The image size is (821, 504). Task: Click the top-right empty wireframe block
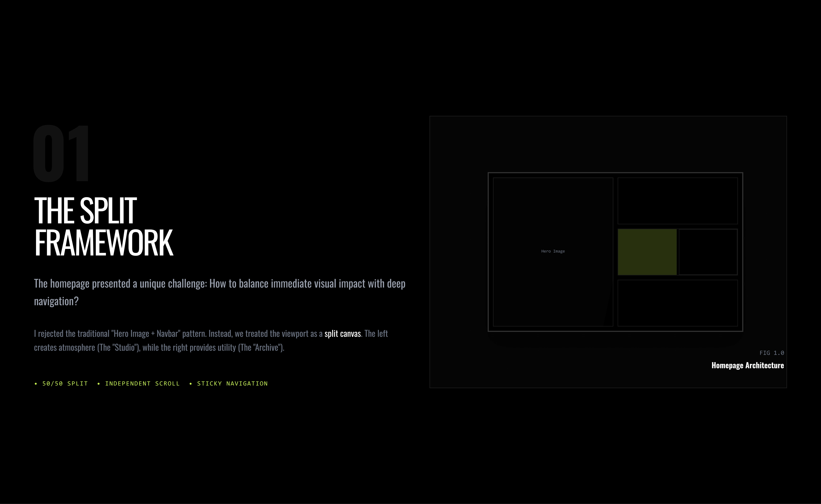(x=677, y=201)
